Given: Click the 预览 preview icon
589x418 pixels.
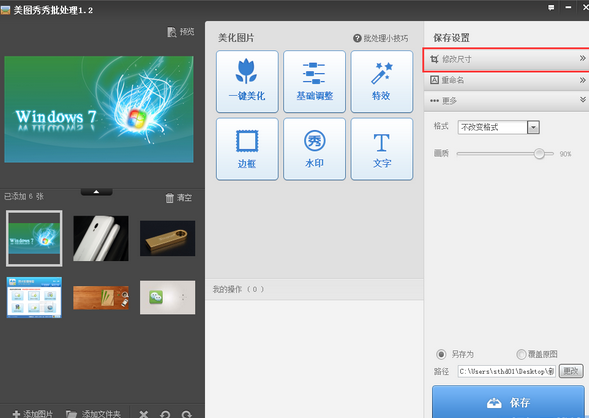Looking at the screenshot, I should coord(172,32).
